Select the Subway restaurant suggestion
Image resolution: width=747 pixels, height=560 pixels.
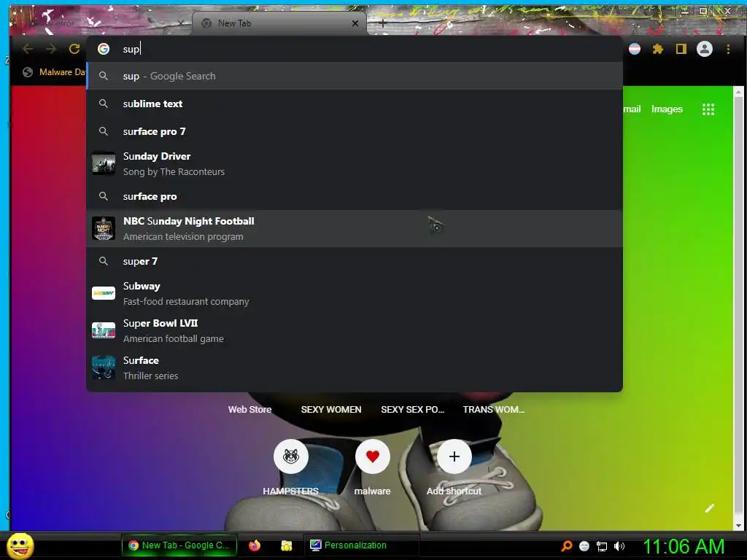(355, 293)
